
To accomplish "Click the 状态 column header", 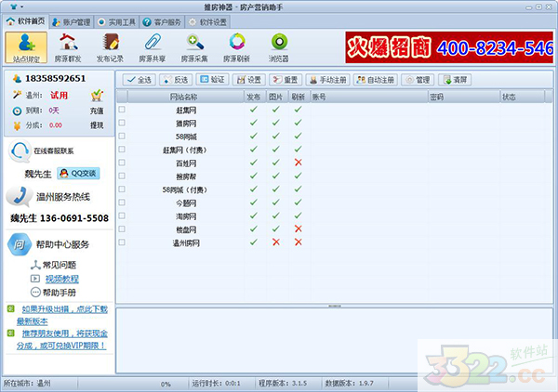I will (x=522, y=97).
